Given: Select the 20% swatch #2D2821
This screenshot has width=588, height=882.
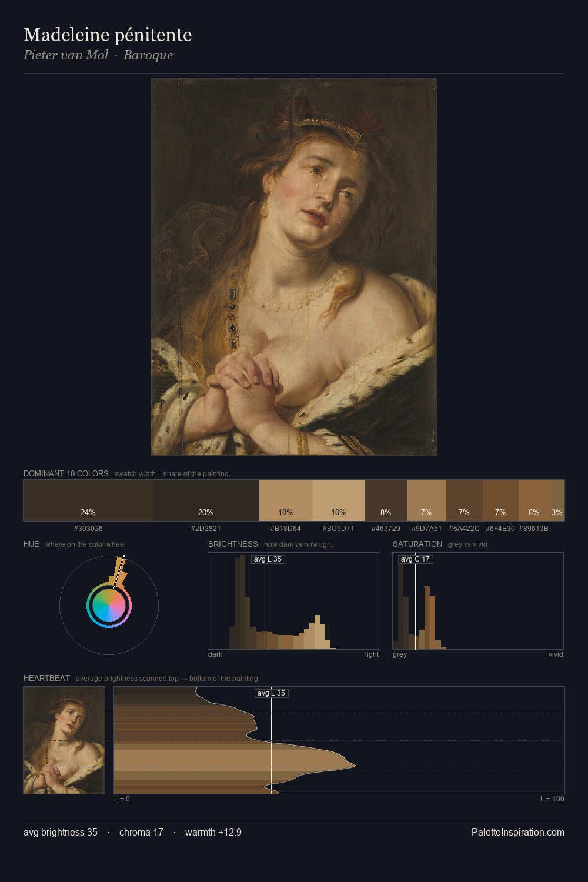Looking at the screenshot, I should pyautogui.click(x=206, y=500).
